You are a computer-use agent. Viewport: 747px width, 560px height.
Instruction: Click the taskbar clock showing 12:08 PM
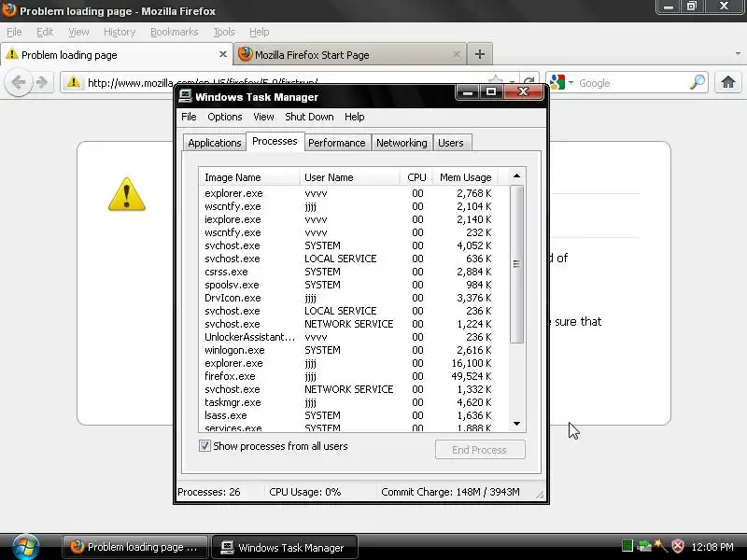point(712,547)
